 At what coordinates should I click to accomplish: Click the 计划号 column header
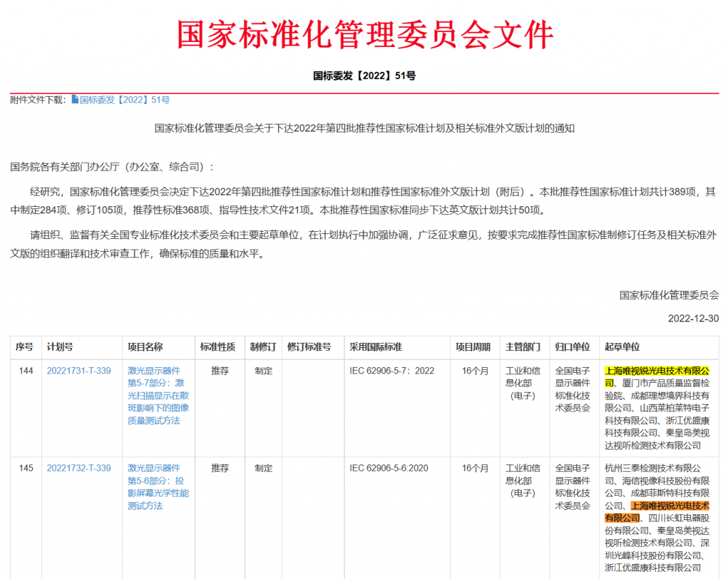(60, 347)
